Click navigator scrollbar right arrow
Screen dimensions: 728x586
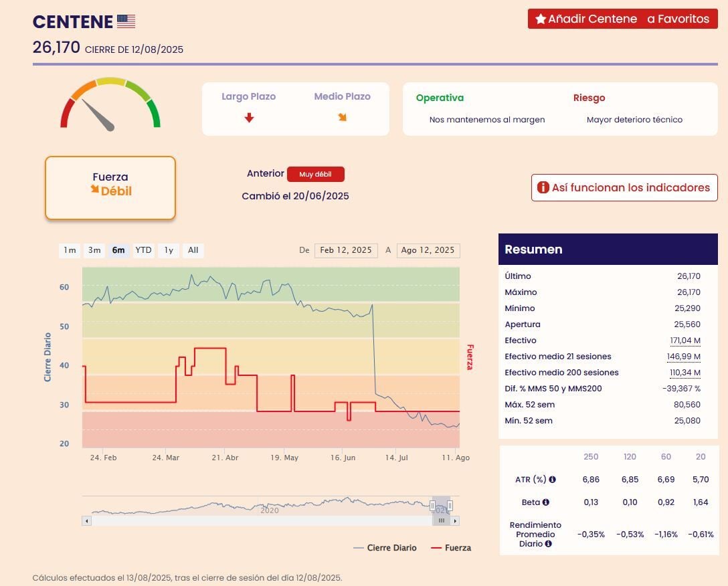(455, 521)
